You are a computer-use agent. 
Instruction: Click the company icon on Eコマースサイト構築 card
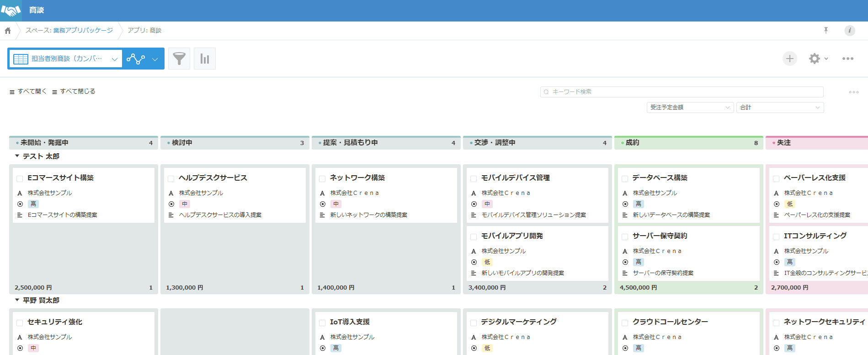(x=20, y=193)
